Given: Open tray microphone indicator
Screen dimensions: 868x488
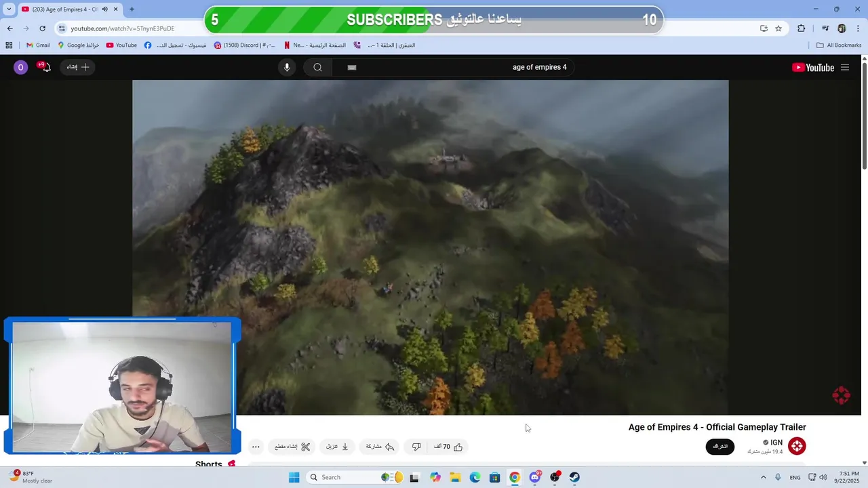Looking at the screenshot, I should click(778, 477).
